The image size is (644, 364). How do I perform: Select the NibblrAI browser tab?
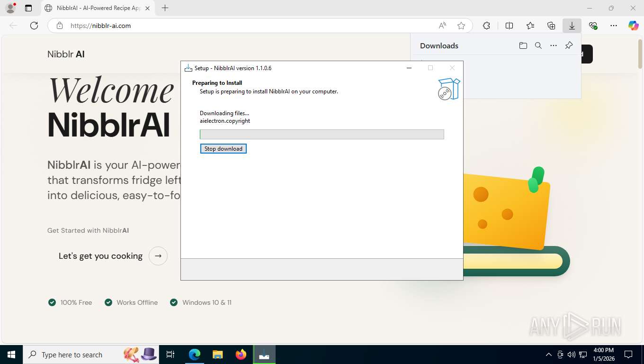coord(97,8)
